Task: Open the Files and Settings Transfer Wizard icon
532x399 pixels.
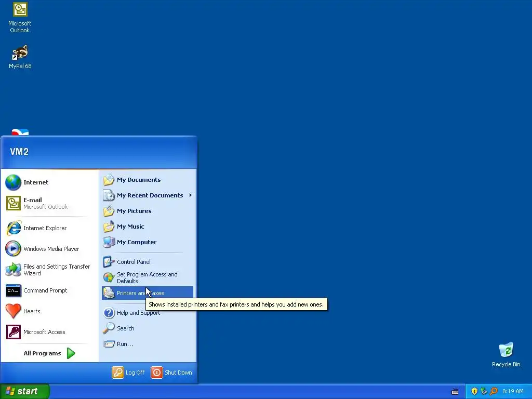Action: pyautogui.click(x=13, y=270)
